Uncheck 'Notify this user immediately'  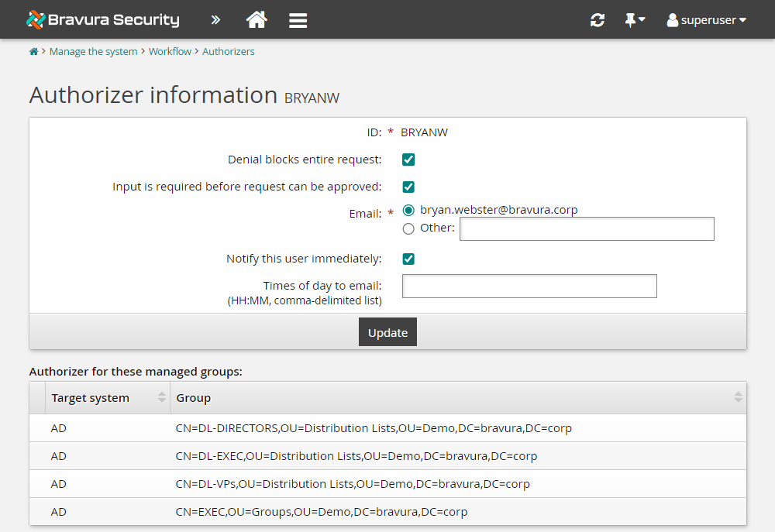click(x=408, y=259)
